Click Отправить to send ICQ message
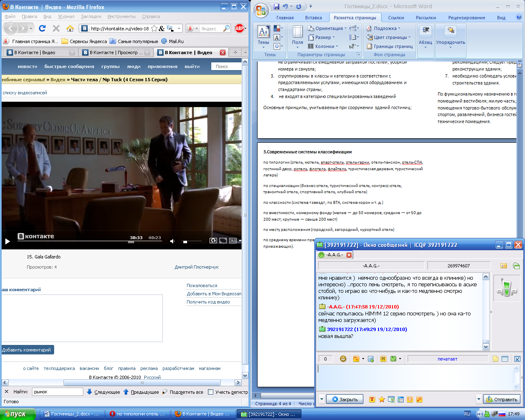 tap(502, 399)
